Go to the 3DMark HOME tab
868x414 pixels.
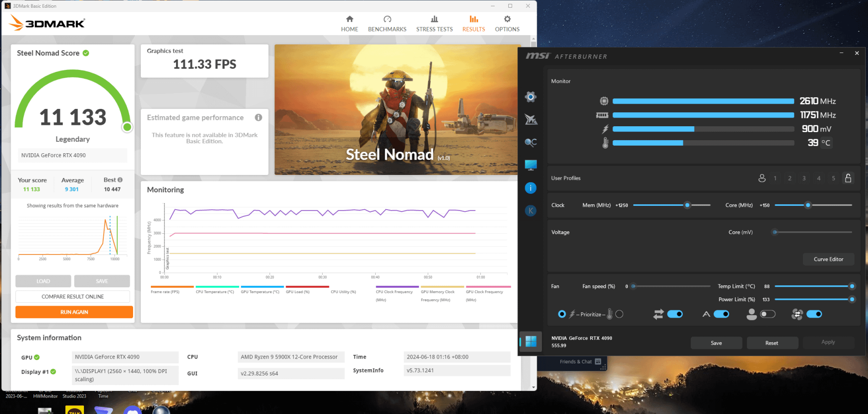click(x=350, y=23)
